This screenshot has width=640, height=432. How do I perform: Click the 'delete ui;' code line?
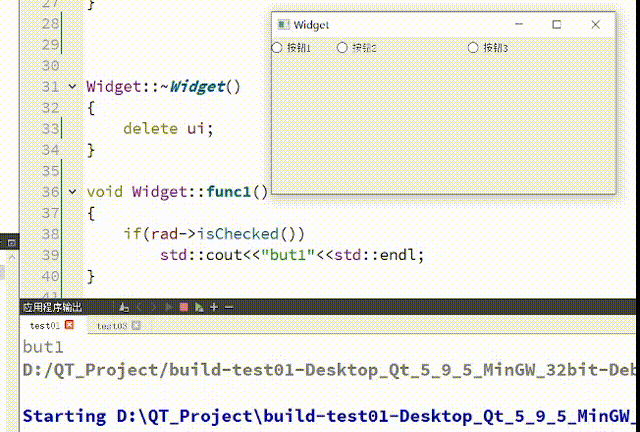click(x=168, y=129)
